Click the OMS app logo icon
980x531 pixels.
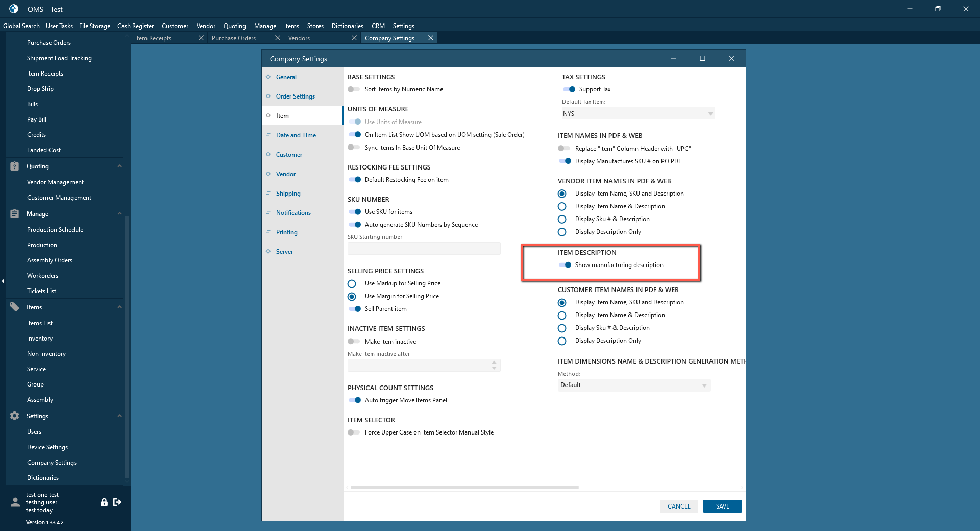click(x=14, y=9)
